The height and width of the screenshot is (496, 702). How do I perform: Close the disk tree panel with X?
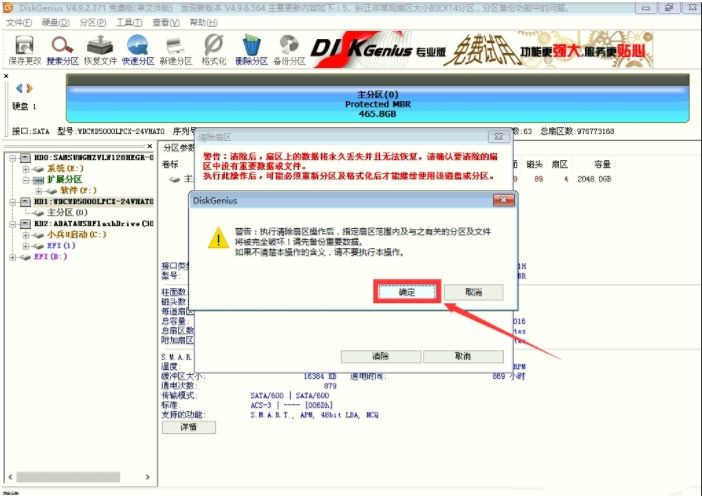[150, 146]
